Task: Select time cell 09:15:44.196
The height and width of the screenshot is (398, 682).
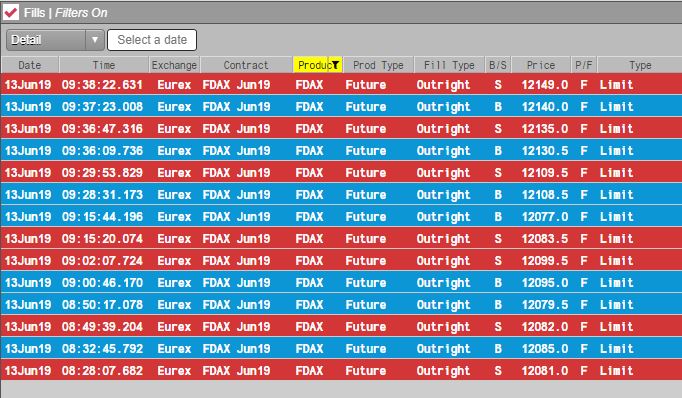Action: click(x=102, y=217)
